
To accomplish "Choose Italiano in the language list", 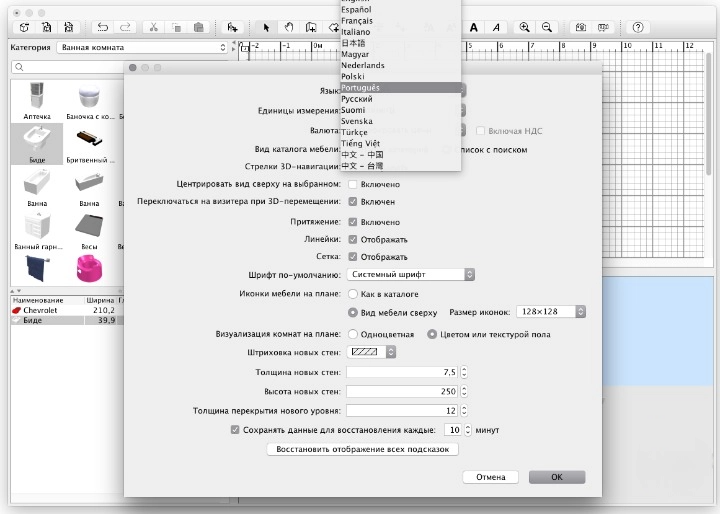I will [x=357, y=32].
